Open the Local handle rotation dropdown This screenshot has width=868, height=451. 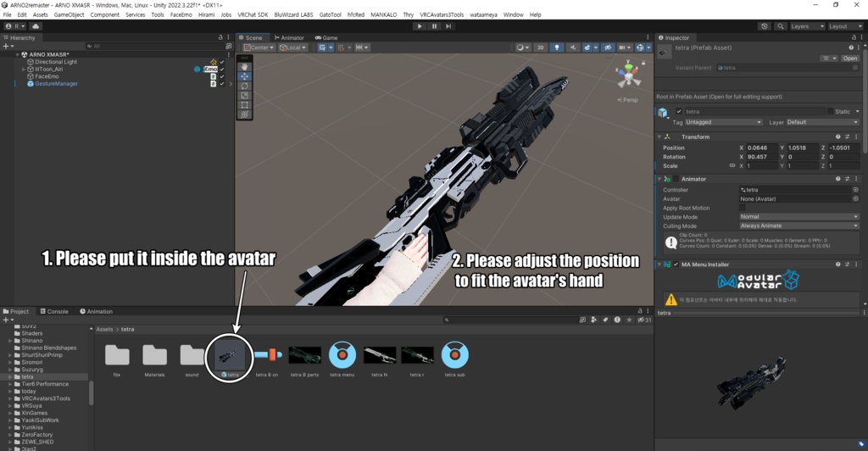(292, 47)
